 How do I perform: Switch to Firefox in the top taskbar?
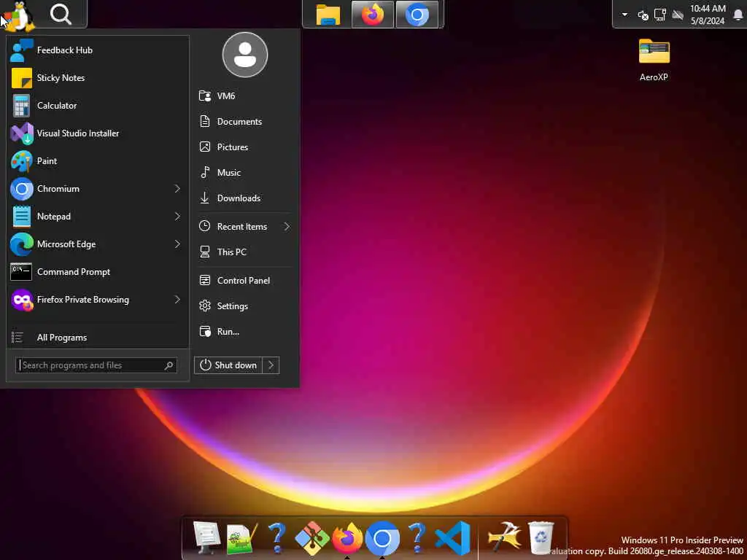tap(373, 15)
